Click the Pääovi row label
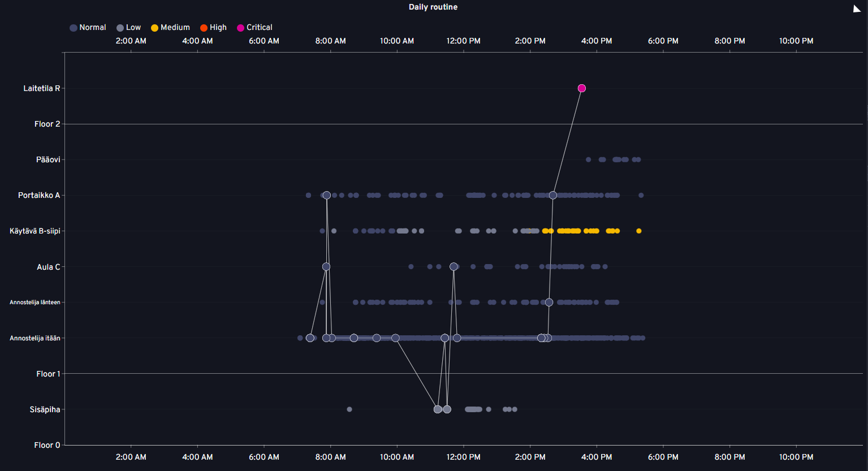 pos(48,159)
